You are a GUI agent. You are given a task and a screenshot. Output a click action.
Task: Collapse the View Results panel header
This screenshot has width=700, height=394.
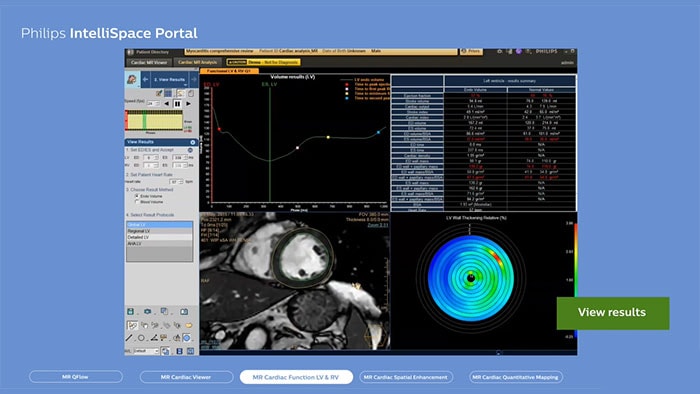pos(193,142)
